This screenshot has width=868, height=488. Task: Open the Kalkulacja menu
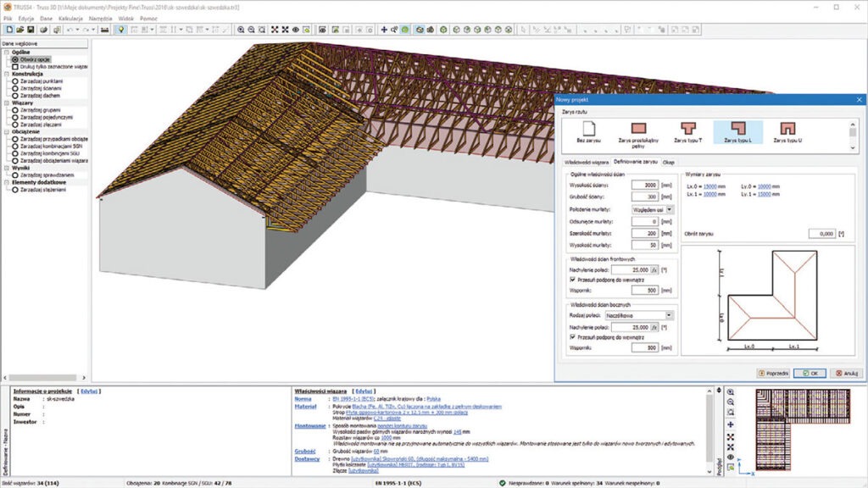pos(70,19)
